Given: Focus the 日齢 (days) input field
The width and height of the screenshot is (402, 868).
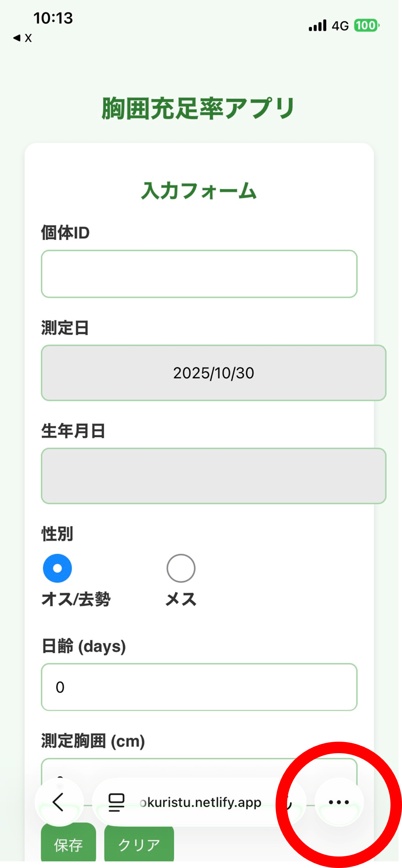Looking at the screenshot, I should [x=199, y=687].
